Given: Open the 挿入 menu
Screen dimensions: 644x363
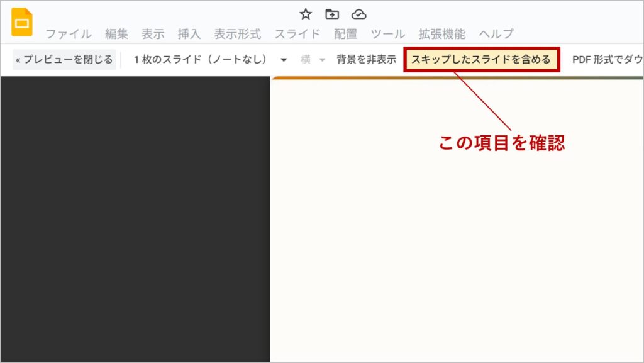Looking at the screenshot, I should click(x=189, y=34).
